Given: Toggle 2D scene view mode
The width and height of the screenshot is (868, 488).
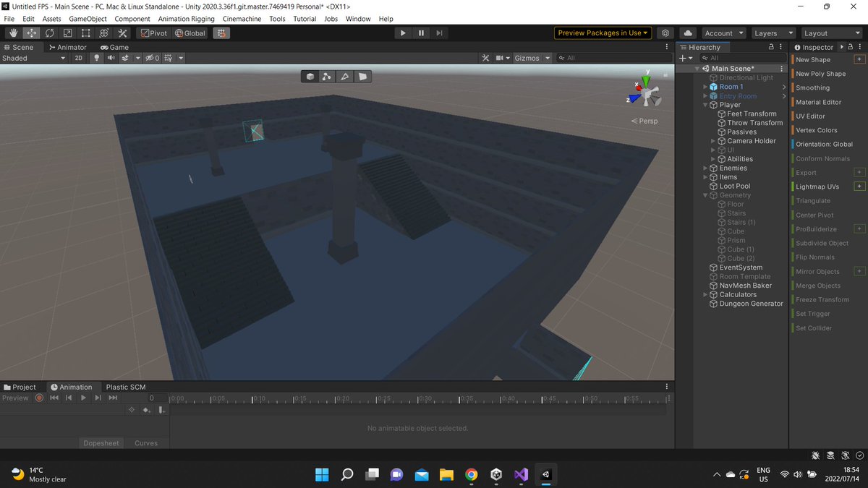Looking at the screenshot, I should (79, 58).
